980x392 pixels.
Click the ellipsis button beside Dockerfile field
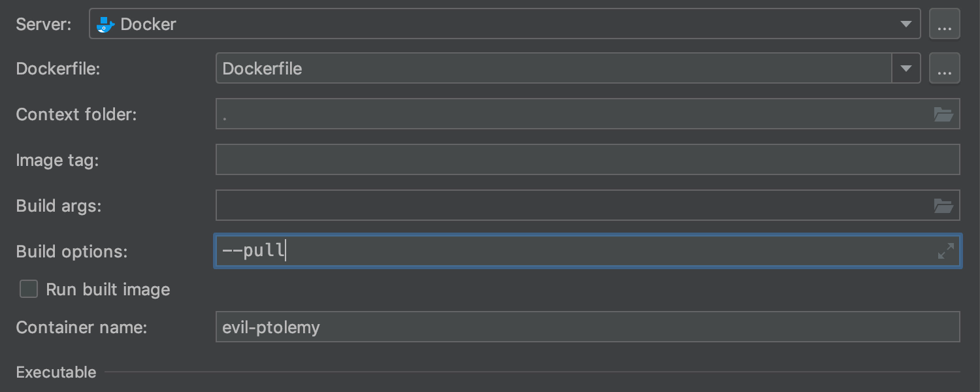coord(944,69)
